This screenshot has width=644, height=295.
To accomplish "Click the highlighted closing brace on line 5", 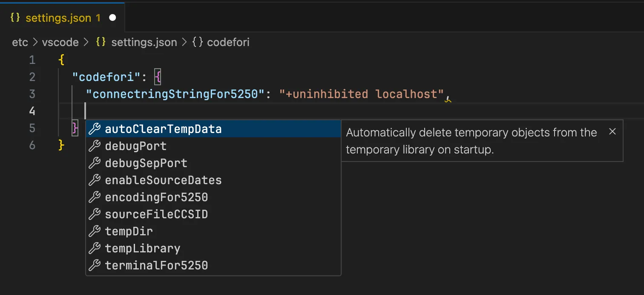I will 75,128.
